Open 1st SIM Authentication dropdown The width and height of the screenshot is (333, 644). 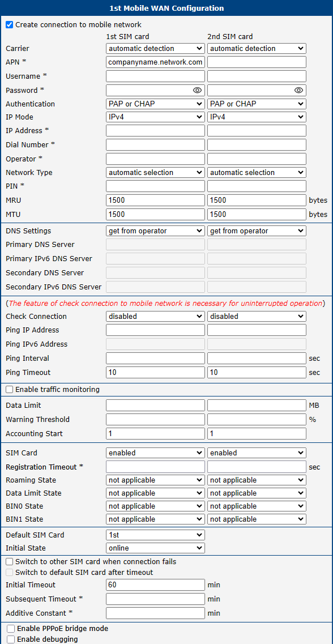pos(155,104)
